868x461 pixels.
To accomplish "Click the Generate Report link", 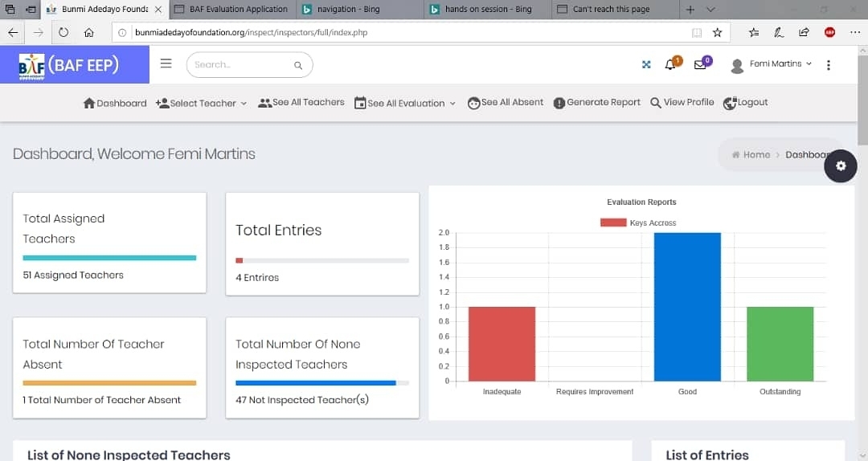I will pos(597,103).
